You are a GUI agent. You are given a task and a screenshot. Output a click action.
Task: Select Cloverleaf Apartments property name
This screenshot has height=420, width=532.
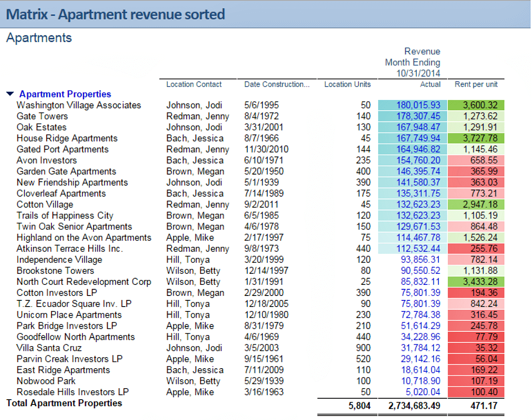(x=61, y=194)
